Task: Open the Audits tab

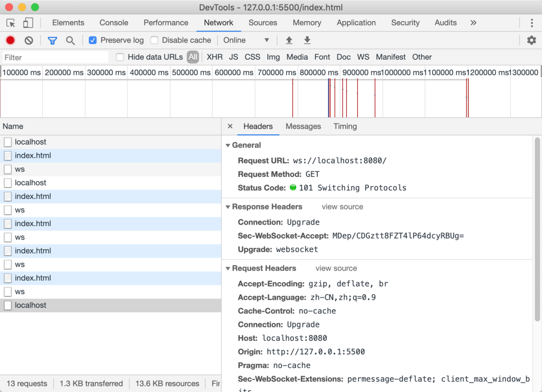Action: (x=446, y=23)
